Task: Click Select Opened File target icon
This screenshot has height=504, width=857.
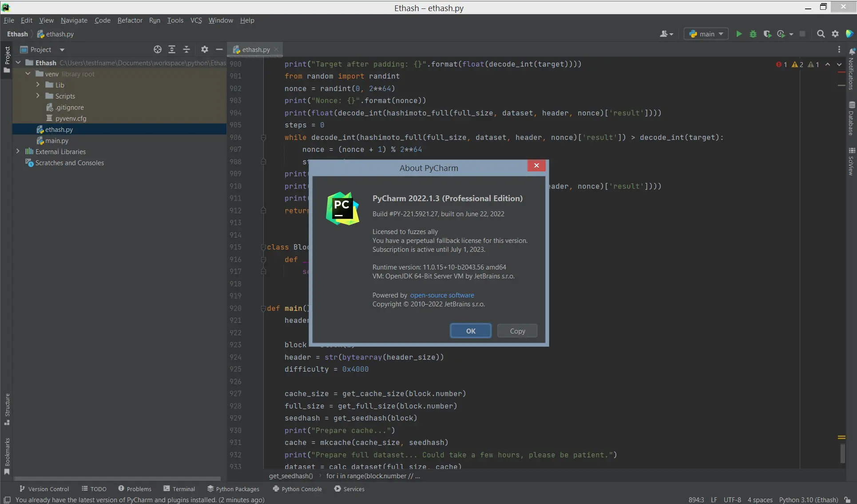Action: coord(157,50)
